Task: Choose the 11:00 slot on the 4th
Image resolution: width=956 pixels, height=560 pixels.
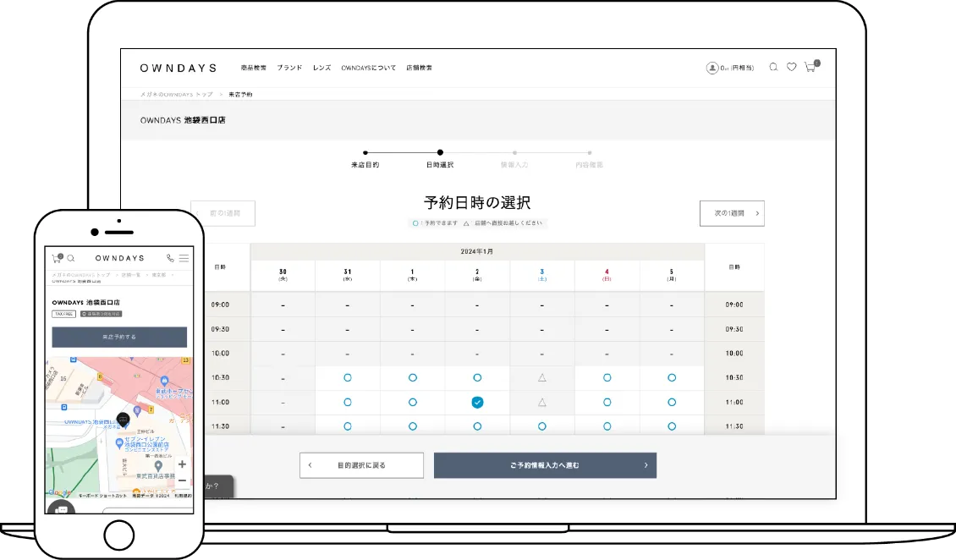Action: [x=607, y=403]
